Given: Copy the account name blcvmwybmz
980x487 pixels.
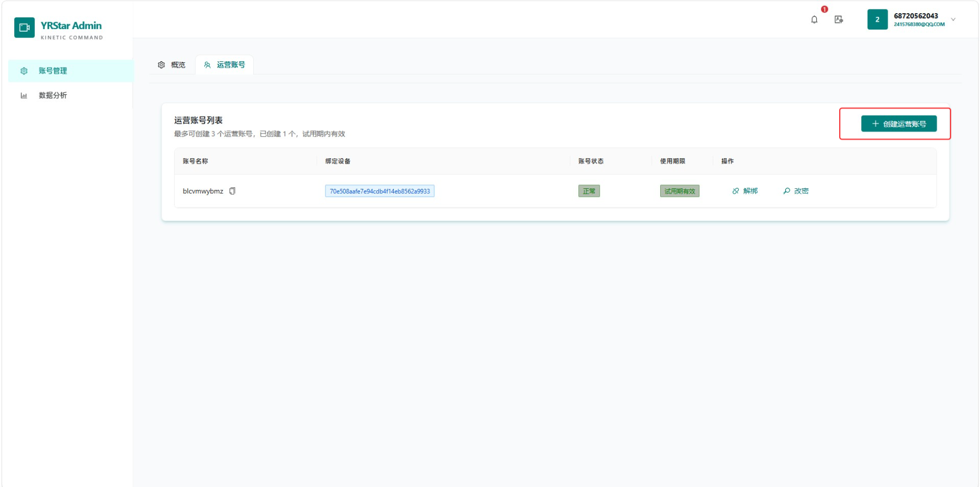Looking at the screenshot, I should (232, 191).
